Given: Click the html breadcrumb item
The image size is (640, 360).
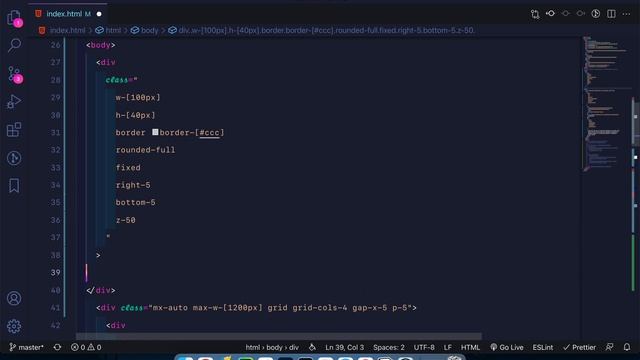Looking at the screenshot, I should click(x=113, y=30).
